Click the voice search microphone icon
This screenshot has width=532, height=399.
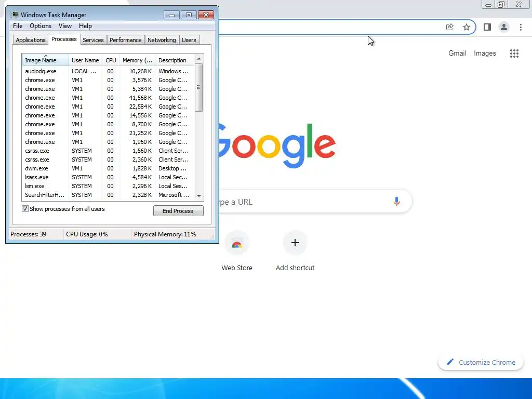(x=396, y=201)
